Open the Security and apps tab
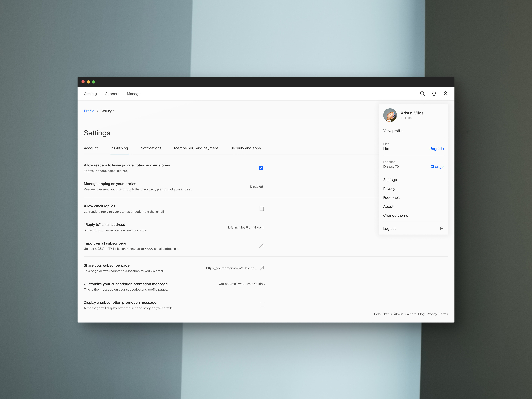 [x=246, y=148]
